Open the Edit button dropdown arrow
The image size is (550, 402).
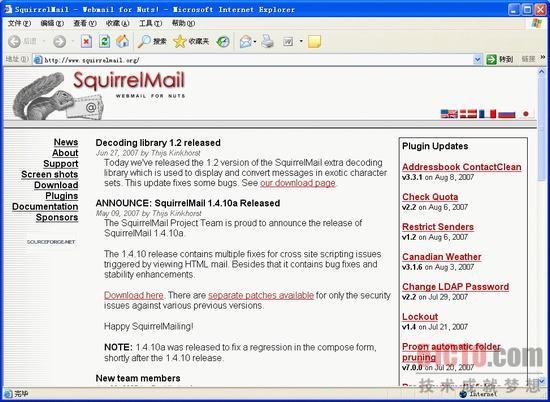tap(301, 42)
